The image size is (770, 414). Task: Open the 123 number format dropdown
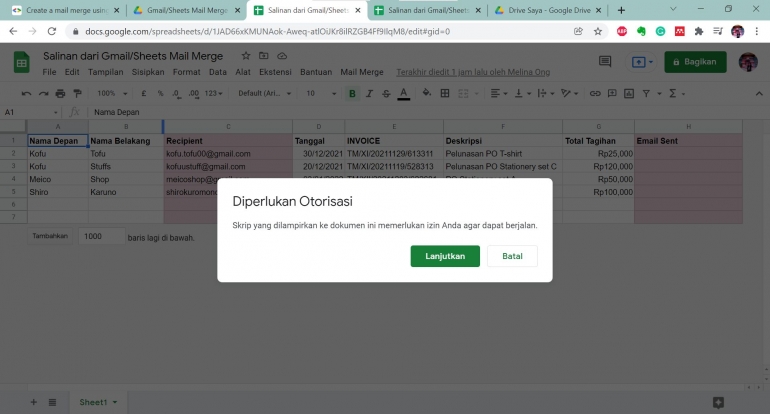click(214, 93)
